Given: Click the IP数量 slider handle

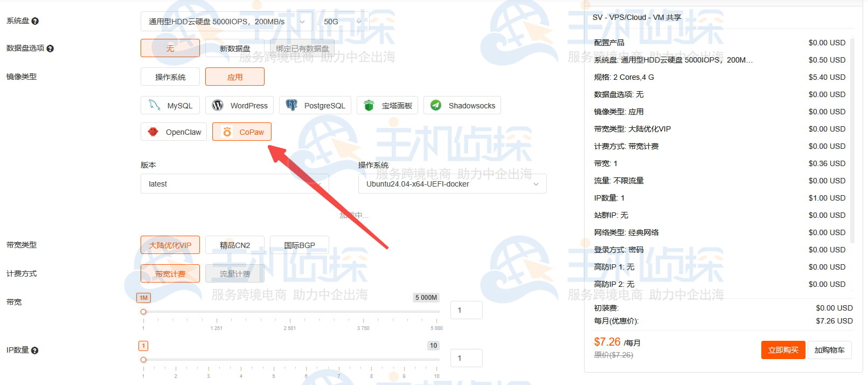Looking at the screenshot, I should 143,360.
